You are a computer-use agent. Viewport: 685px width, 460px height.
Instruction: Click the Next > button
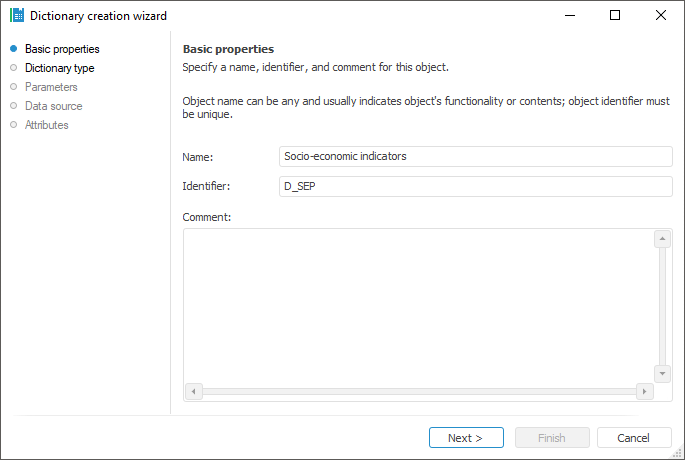tap(466, 438)
